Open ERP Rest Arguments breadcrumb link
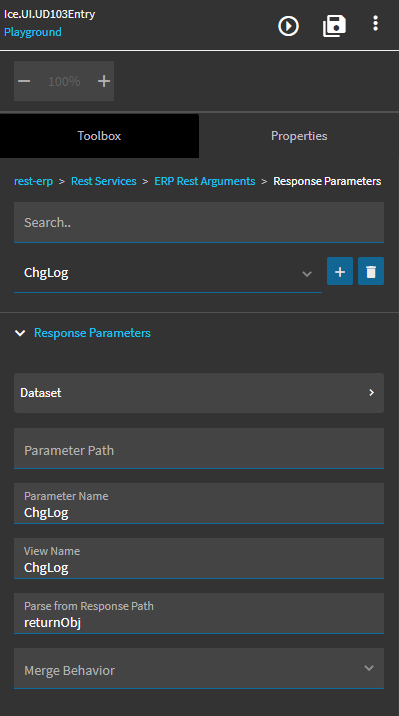 [x=205, y=181]
